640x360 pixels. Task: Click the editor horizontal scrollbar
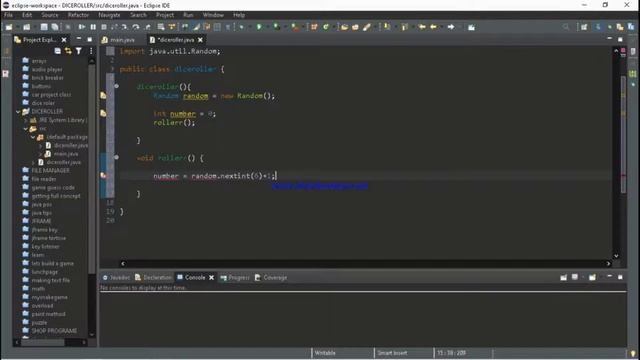[365, 264]
